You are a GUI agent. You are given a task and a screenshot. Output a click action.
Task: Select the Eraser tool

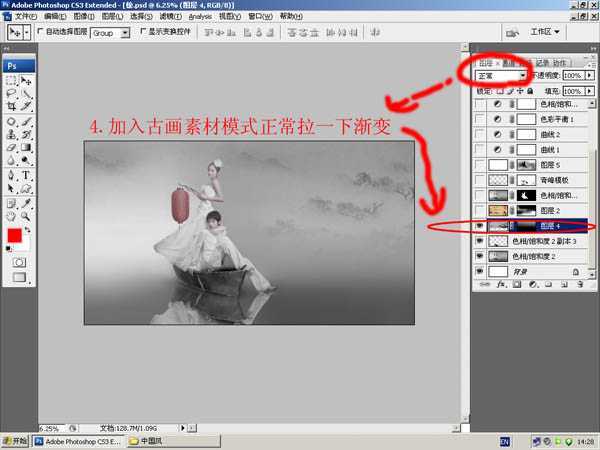pos(11,147)
